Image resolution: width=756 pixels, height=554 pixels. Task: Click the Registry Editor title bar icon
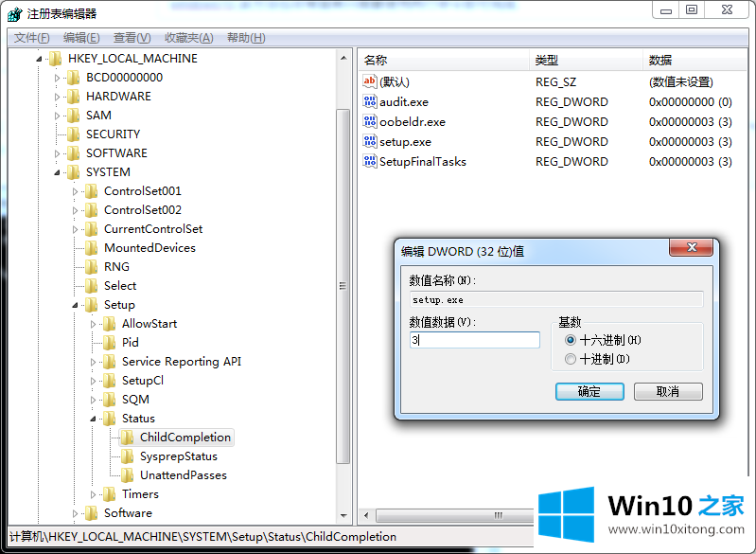click(x=15, y=13)
